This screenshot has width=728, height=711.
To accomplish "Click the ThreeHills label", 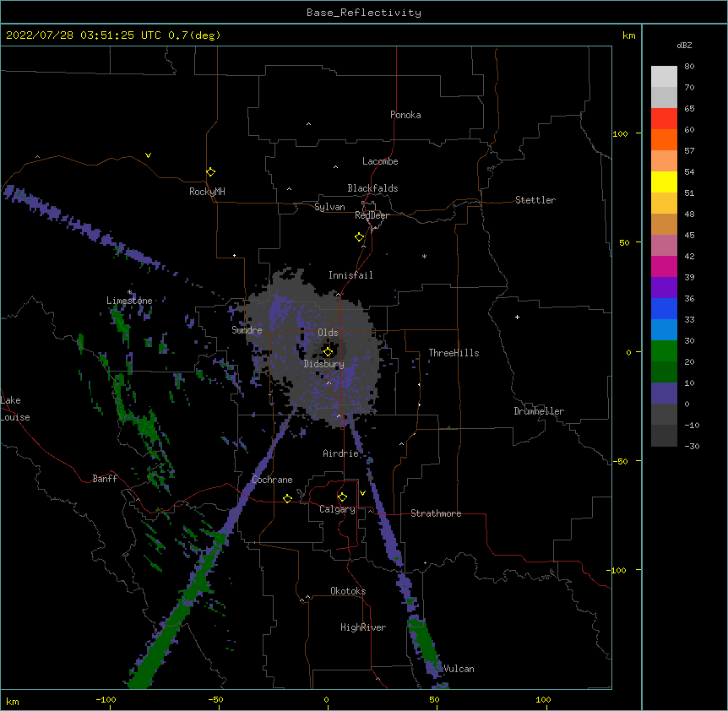I will [454, 353].
